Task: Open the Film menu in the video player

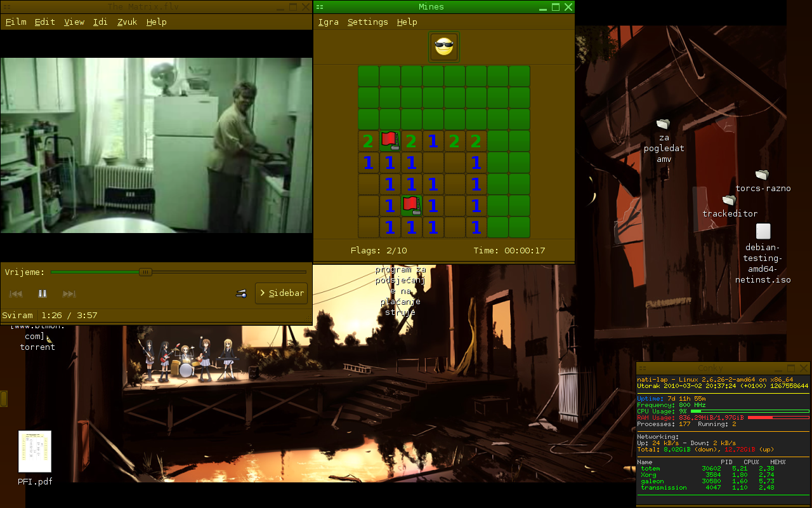Action: click(x=16, y=22)
